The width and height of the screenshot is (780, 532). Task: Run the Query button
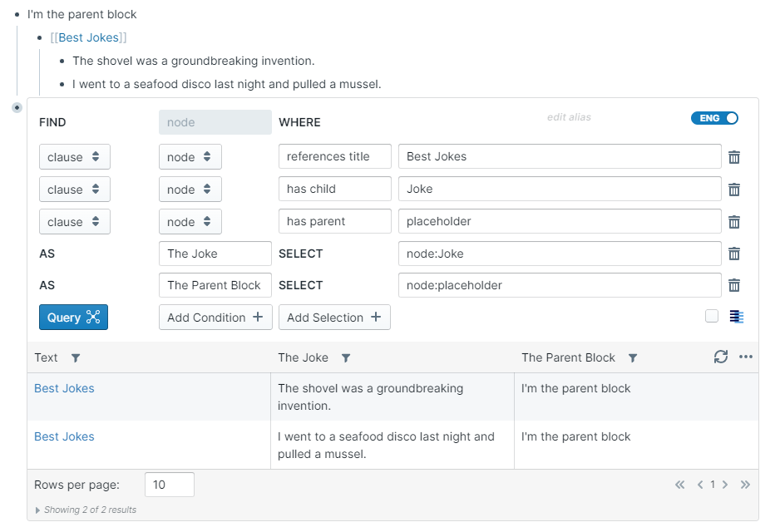[x=73, y=318]
